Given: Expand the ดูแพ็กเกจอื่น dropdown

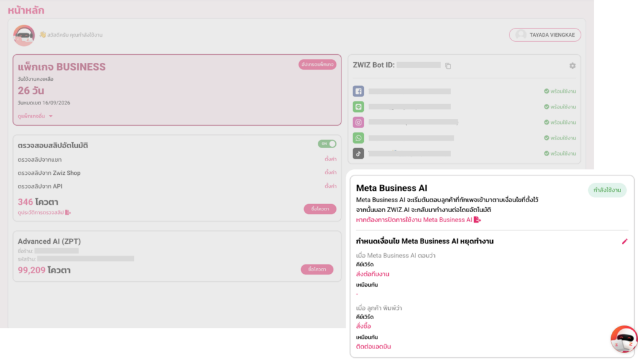Looking at the screenshot, I should point(36,116).
